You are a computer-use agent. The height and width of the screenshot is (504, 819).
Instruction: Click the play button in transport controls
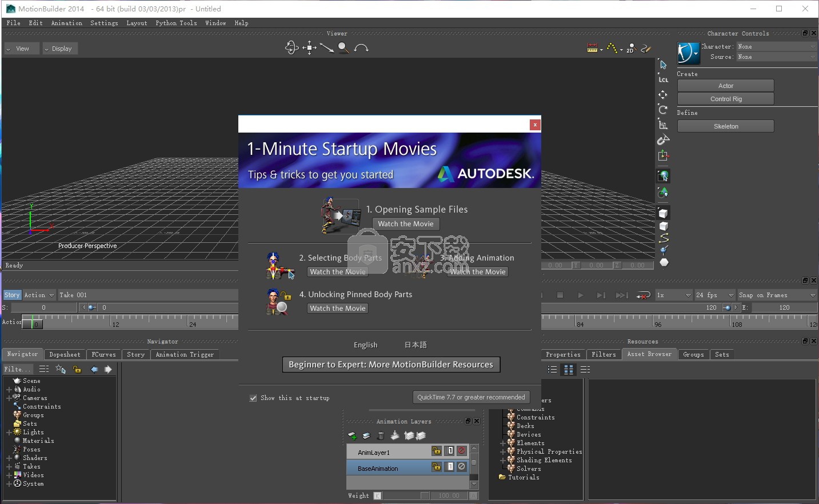581,295
